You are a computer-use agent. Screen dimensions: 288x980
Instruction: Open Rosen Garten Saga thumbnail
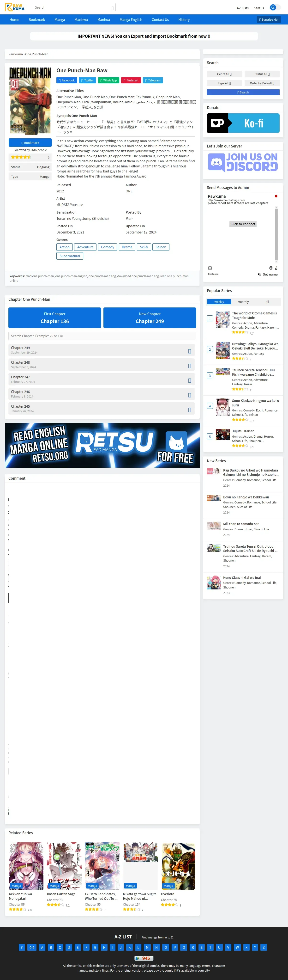64,866
